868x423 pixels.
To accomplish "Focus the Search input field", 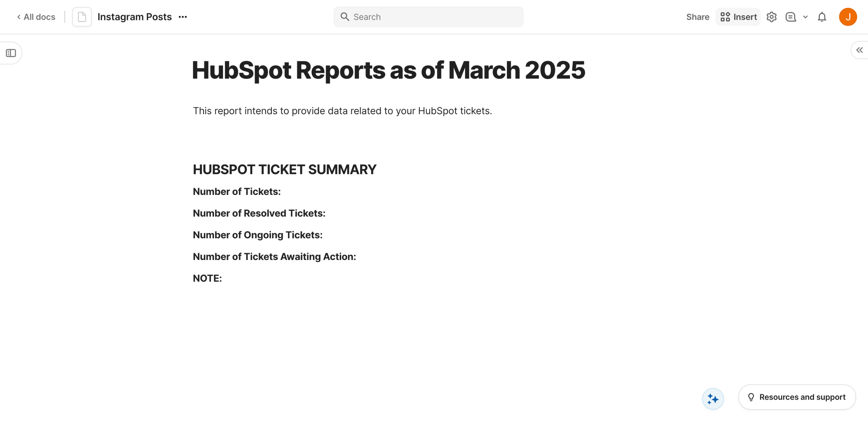I will tap(434, 17).
